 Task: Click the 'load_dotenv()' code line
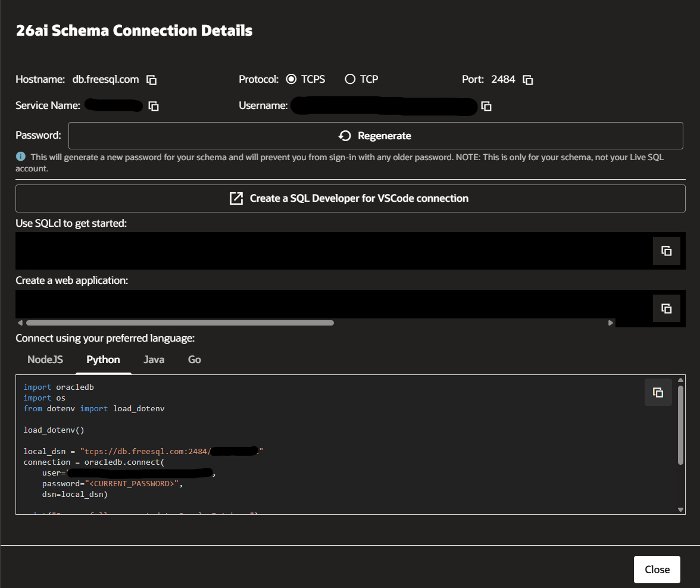pyautogui.click(x=54, y=430)
